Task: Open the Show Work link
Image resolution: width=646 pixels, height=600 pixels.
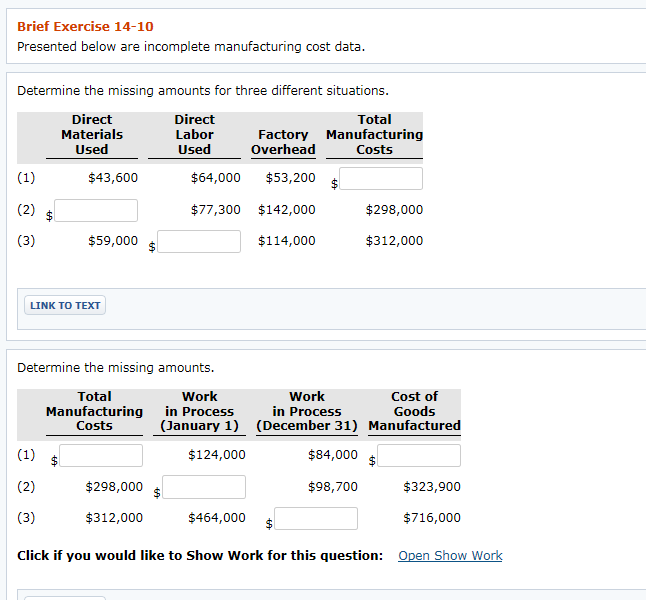Action: tap(450, 555)
